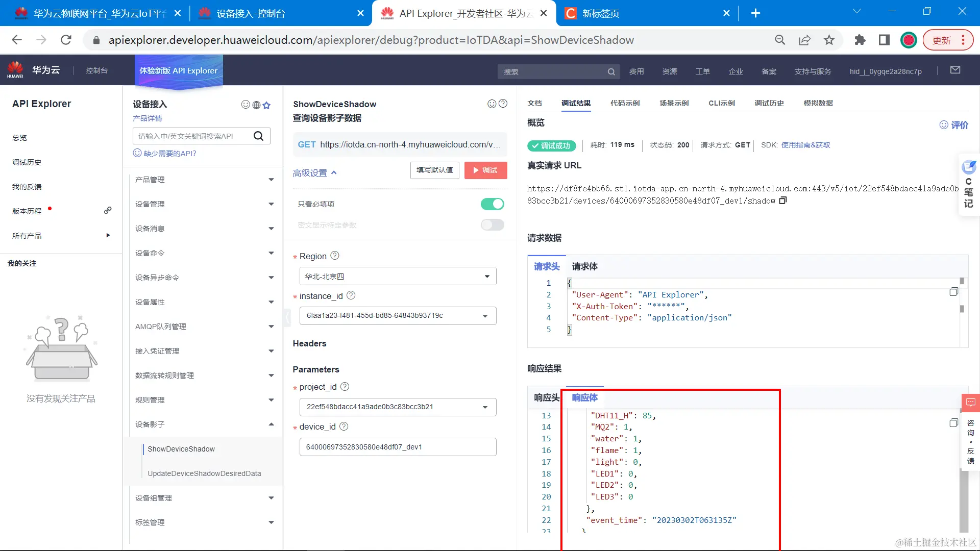
Task: Open zoom magnifier icon in address bar
Action: pyautogui.click(x=780, y=40)
